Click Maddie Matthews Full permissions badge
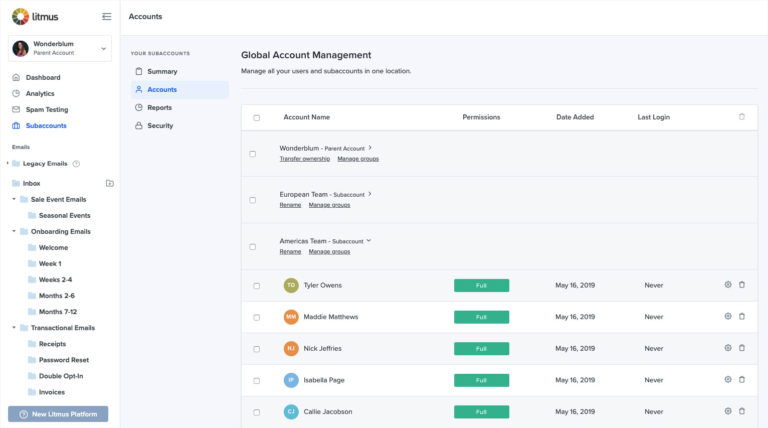The height and width of the screenshot is (428, 768). [x=481, y=317]
